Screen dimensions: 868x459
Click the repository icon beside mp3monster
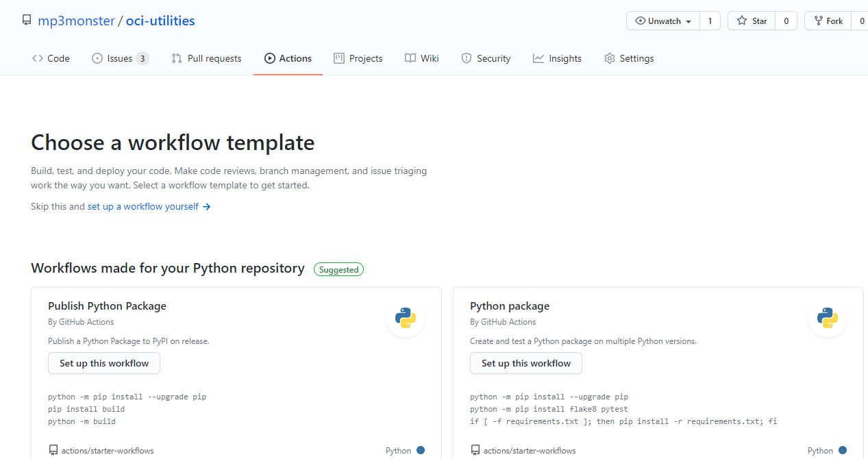click(x=27, y=21)
